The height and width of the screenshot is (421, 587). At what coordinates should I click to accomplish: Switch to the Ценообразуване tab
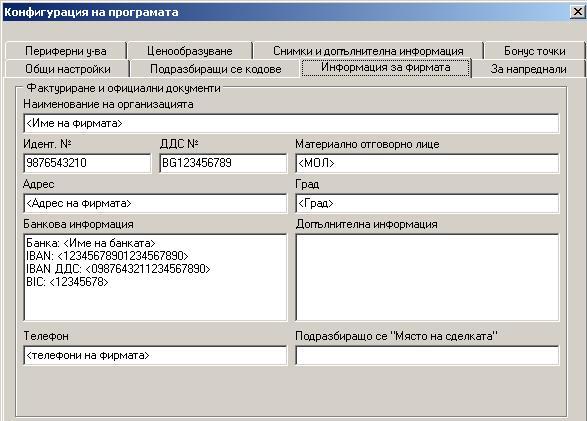[x=189, y=51]
